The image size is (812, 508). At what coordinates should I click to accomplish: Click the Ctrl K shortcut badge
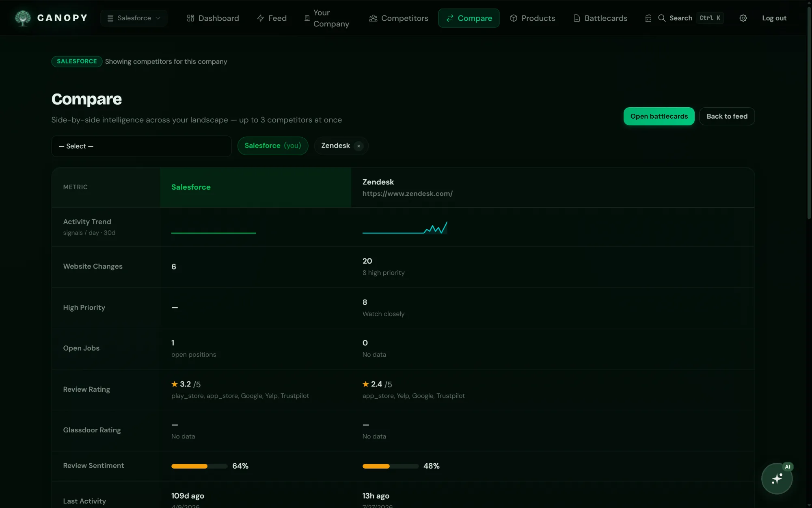710,18
